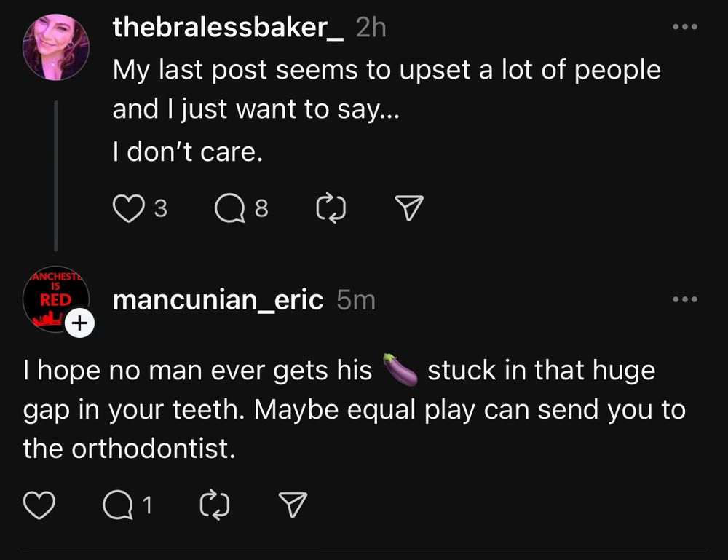The height and width of the screenshot is (560, 728).
Task: Click the like count 3 on first post
Action: (x=161, y=208)
